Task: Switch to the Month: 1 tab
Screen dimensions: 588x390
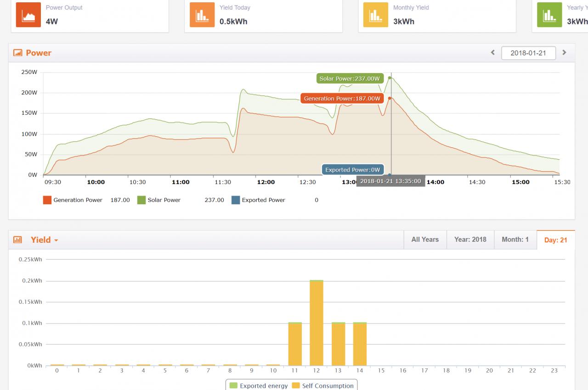Action: tap(515, 240)
